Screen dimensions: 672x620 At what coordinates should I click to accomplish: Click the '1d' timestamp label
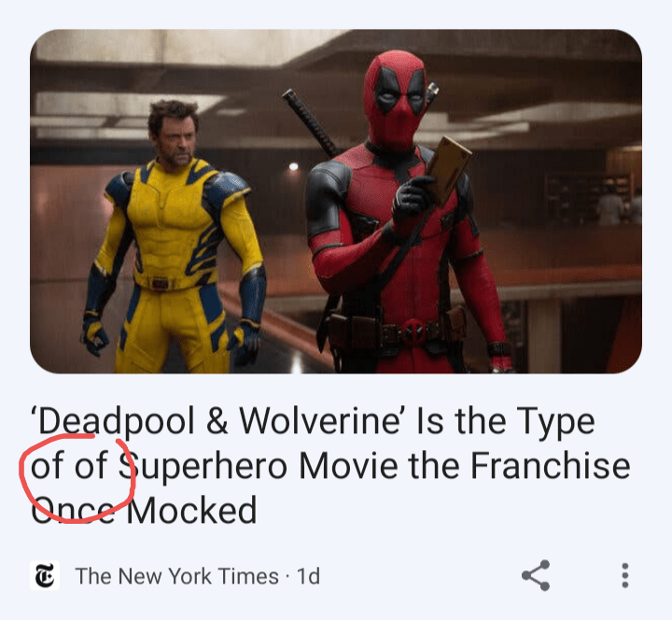309,576
